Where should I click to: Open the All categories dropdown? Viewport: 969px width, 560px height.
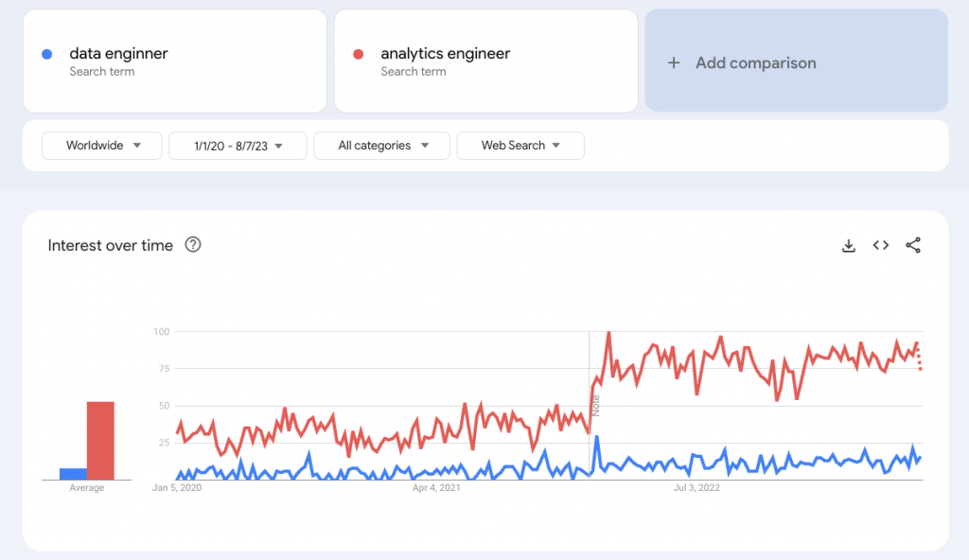(381, 146)
